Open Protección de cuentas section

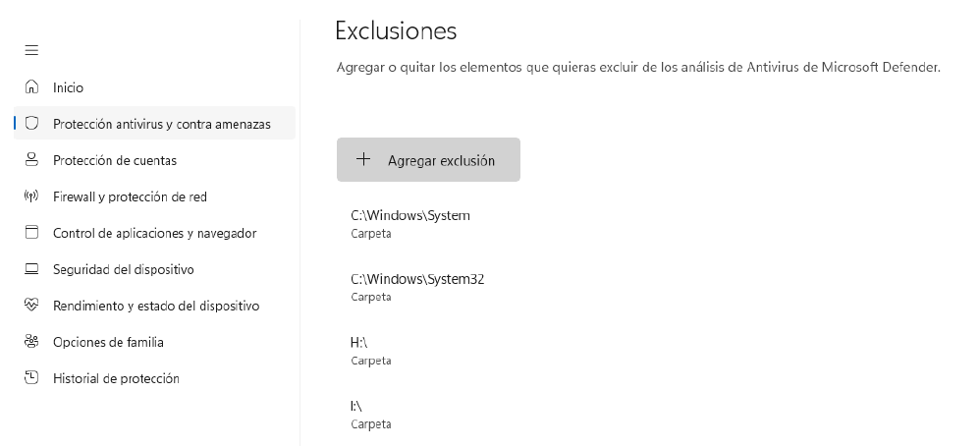115,160
